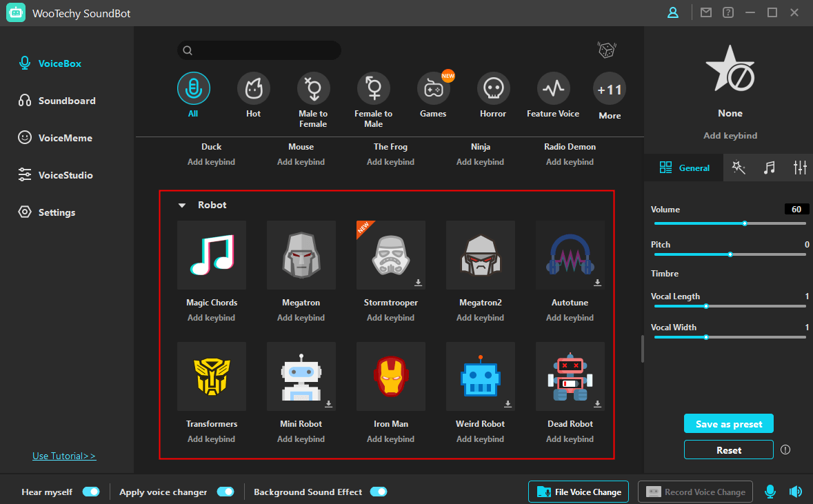
Task: Choose the Transformers voice
Action: (212, 376)
